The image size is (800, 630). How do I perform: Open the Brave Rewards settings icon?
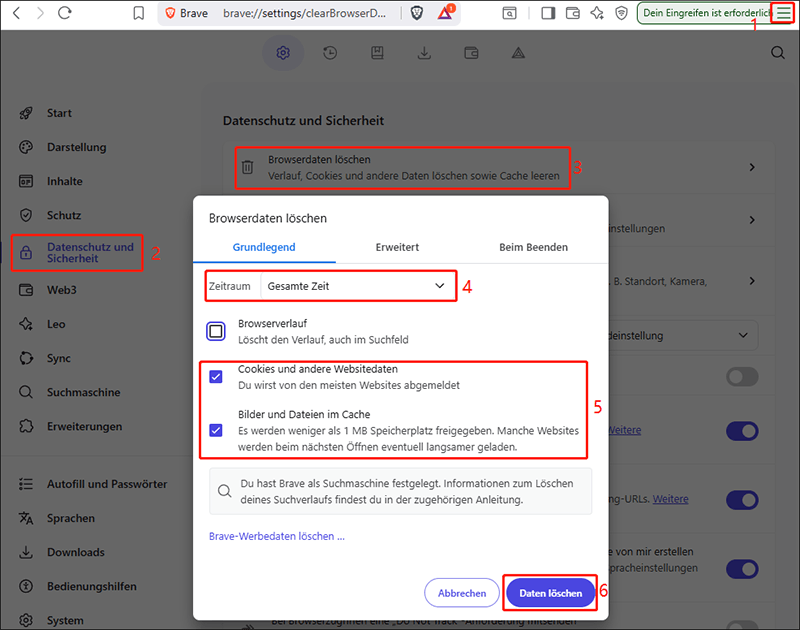[x=518, y=53]
